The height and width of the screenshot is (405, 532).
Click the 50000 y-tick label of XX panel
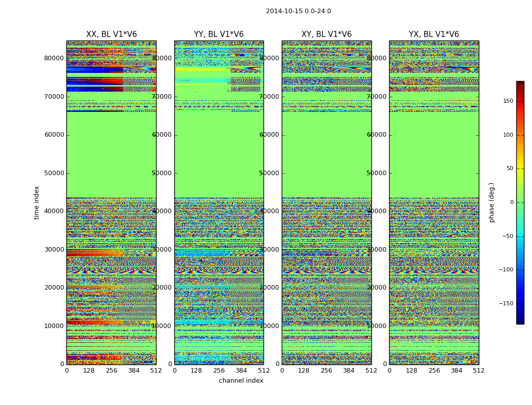(x=54, y=173)
